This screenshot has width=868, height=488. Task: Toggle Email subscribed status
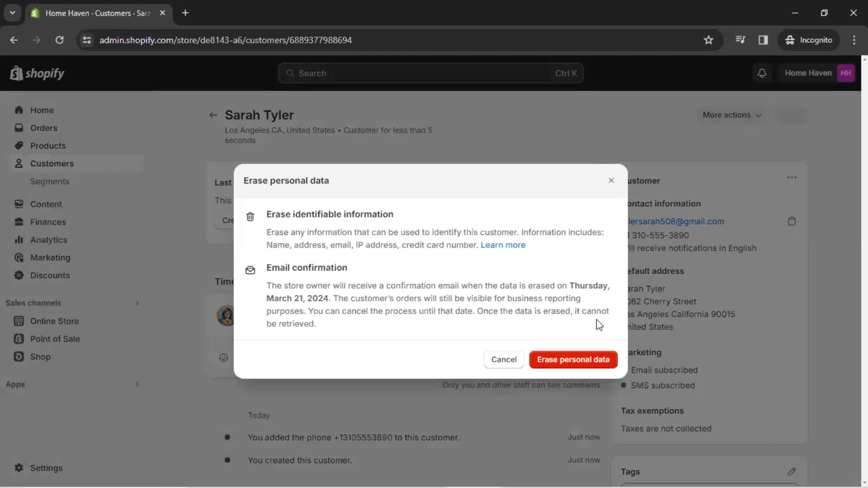[x=623, y=370]
